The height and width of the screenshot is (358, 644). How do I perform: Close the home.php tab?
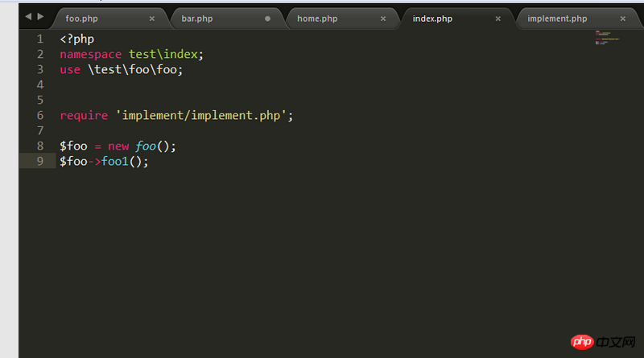(x=383, y=19)
